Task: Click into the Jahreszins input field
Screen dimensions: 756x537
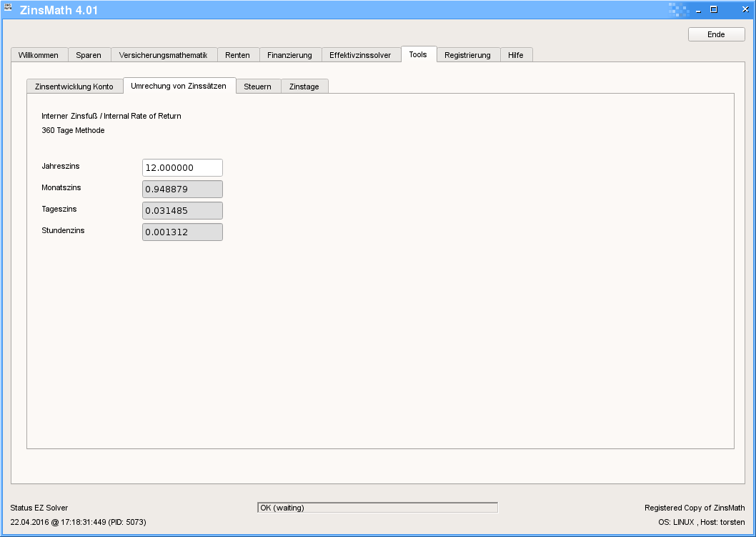Action: point(182,167)
